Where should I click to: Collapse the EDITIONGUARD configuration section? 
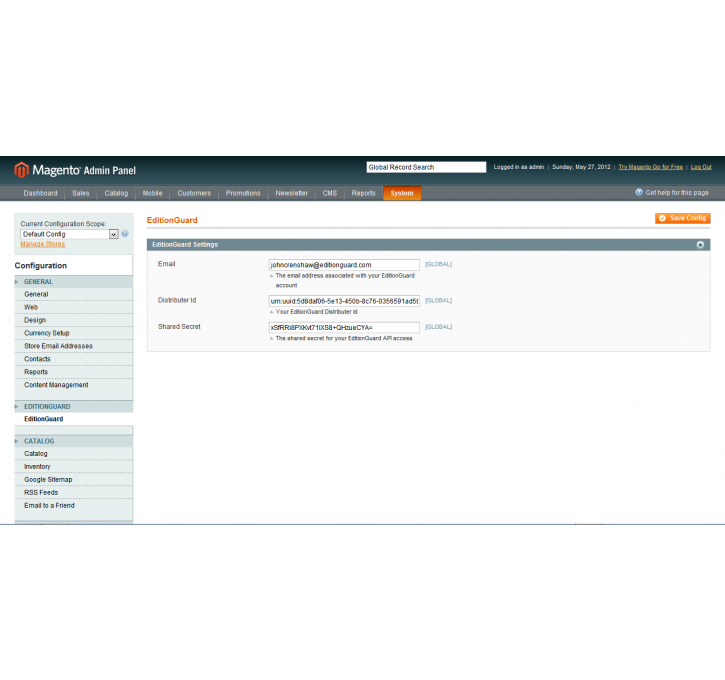(74, 407)
